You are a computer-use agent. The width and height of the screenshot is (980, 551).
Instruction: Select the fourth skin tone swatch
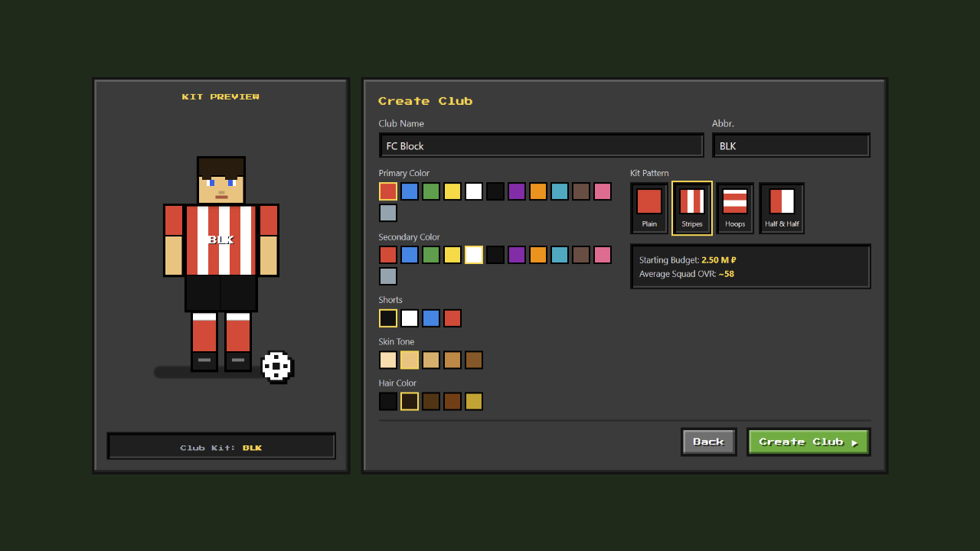(x=452, y=360)
